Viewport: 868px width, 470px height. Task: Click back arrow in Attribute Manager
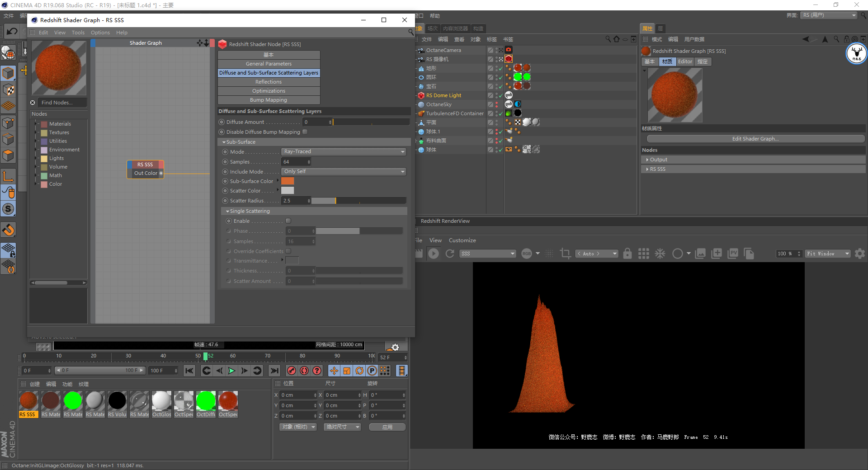pos(806,39)
